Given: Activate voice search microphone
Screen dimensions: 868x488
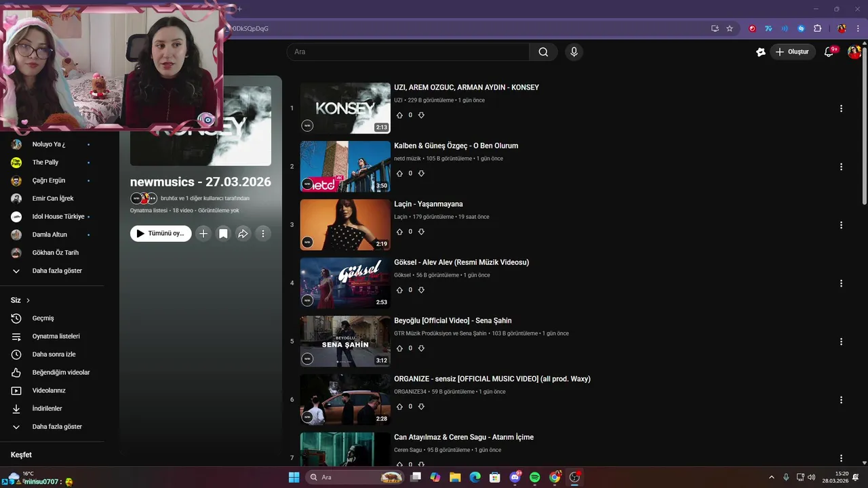Looking at the screenshot, I should (574, 52).
